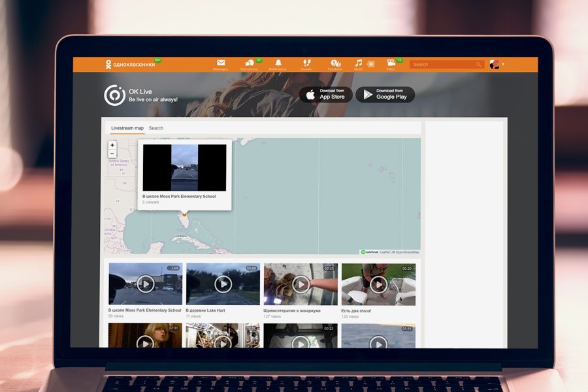
Task: Click the 51 badge on Discussions
Action: click(x=259, y=60)
